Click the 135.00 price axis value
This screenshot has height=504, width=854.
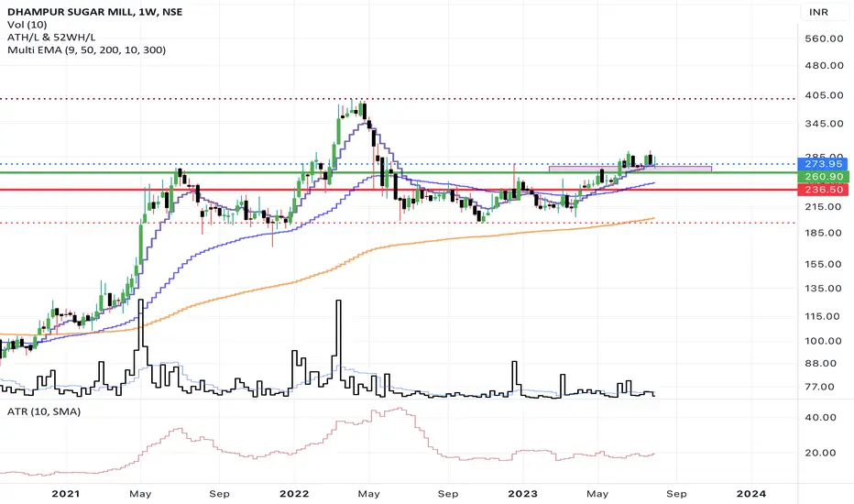[824, 289]
